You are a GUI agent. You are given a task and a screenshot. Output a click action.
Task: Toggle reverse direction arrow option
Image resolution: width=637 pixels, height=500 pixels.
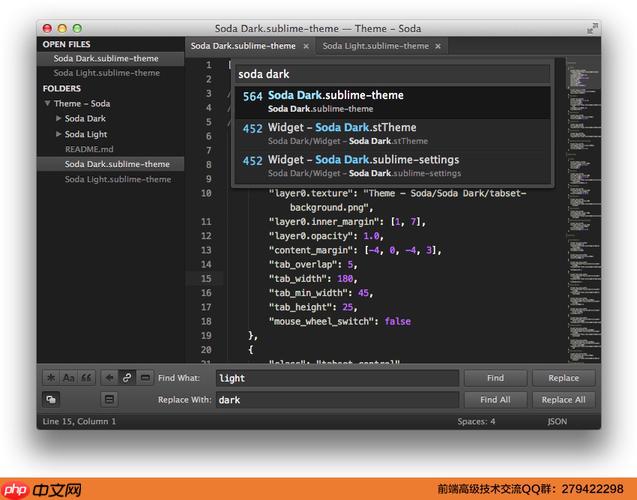point(109,378)
